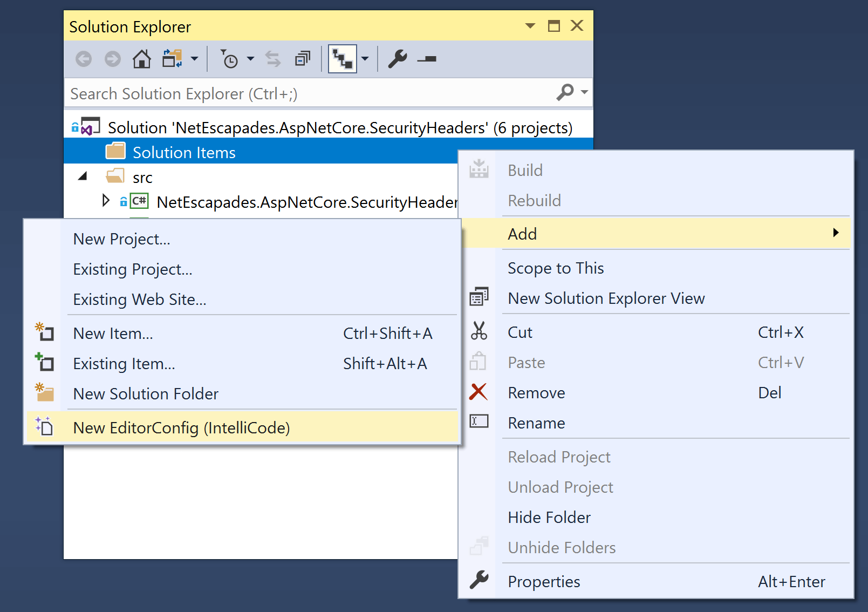Open the Solution Explorer window position menu arrow
This screenshot has height=612, width=868.
coord(530,26)
